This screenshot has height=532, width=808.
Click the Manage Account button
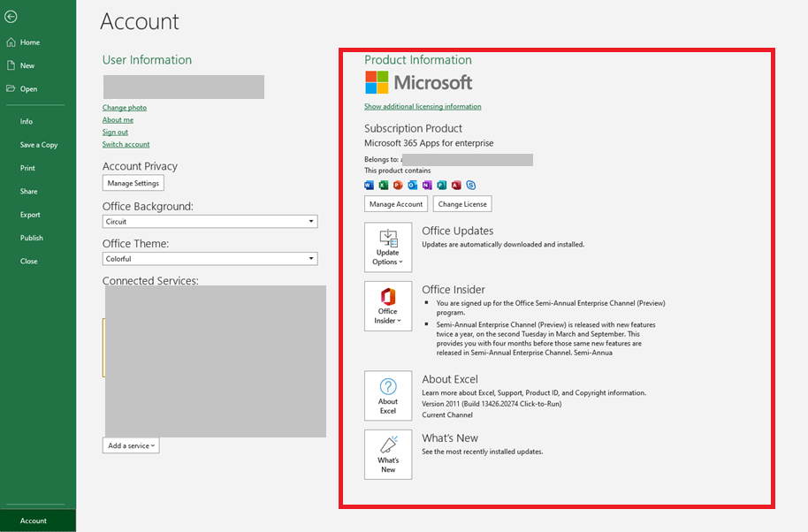pyautogui.click(x=396, y=204)
